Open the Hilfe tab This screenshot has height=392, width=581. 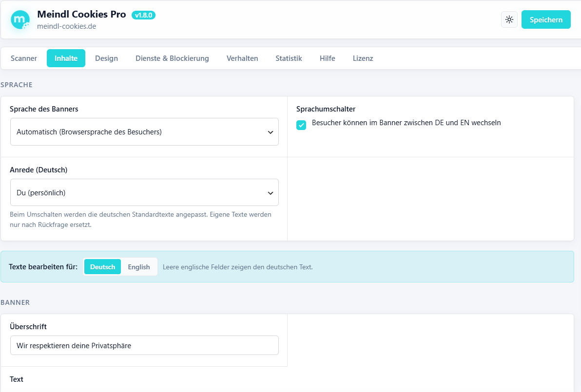pyautogui.click(x=328, y=58)
